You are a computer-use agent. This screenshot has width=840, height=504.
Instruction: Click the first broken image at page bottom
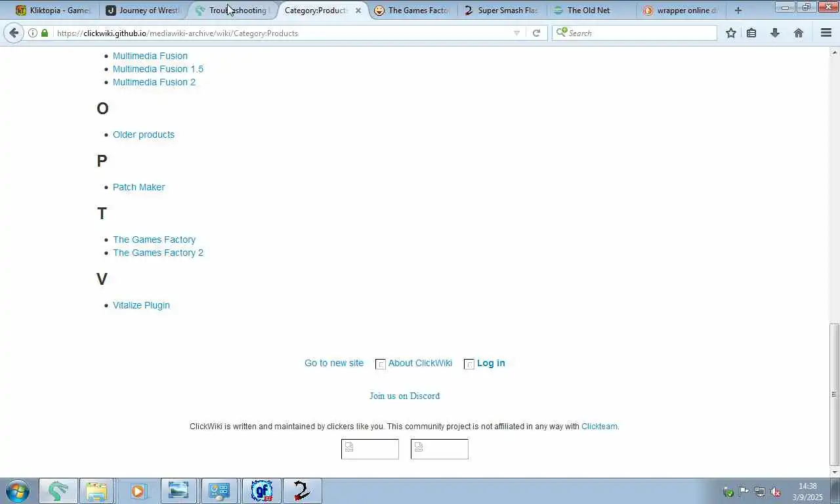(370, 449)
